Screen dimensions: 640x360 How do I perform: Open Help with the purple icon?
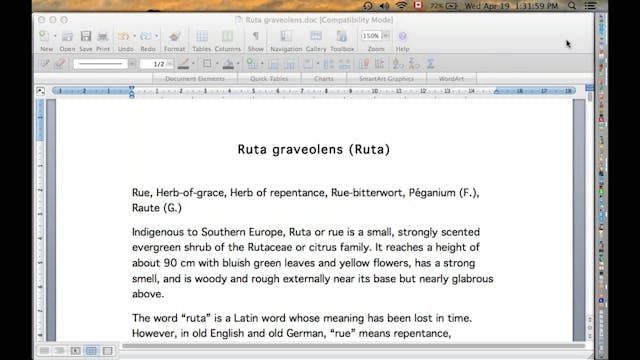402,36
